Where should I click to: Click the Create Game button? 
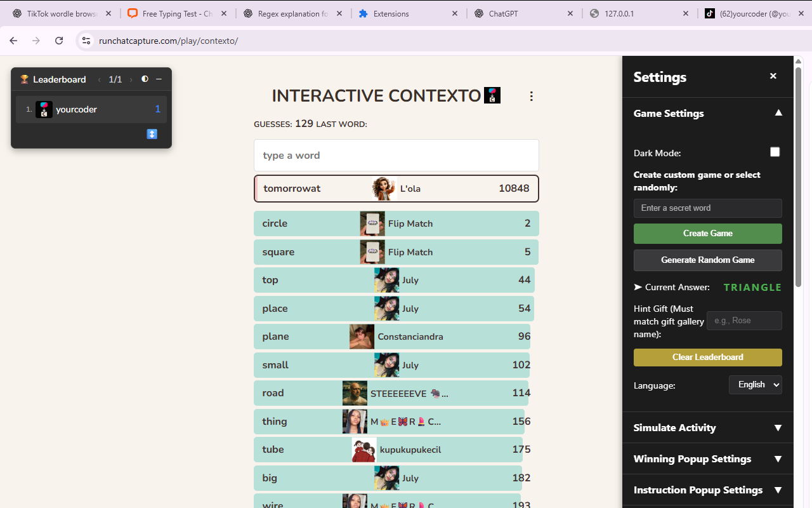(x=708, y=234)
